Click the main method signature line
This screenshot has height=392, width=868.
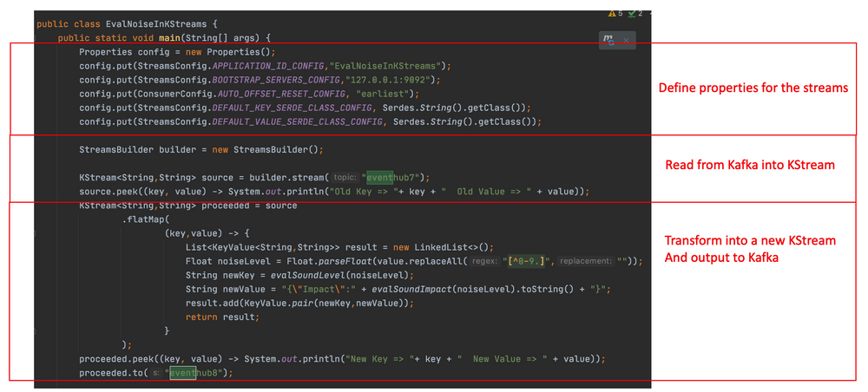[x=164, y=38]
